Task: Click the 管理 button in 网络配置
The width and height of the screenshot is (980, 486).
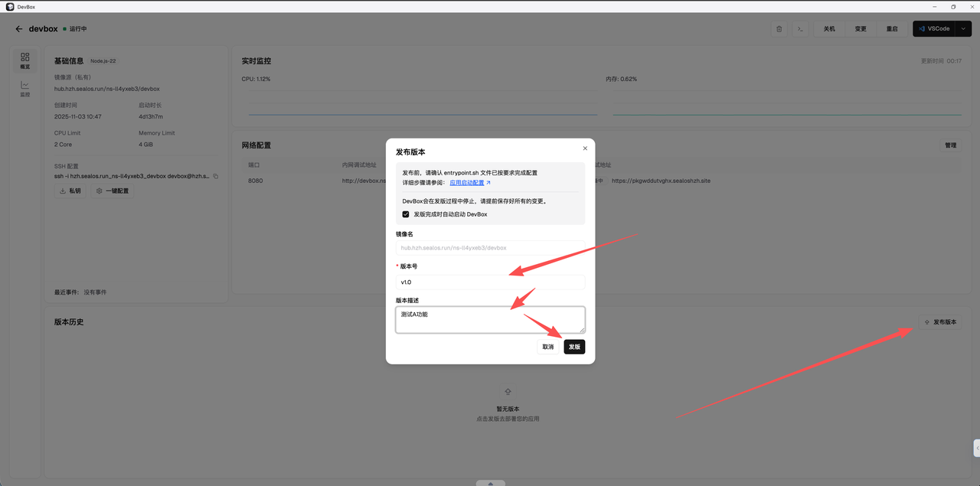Action: (950, 145)
